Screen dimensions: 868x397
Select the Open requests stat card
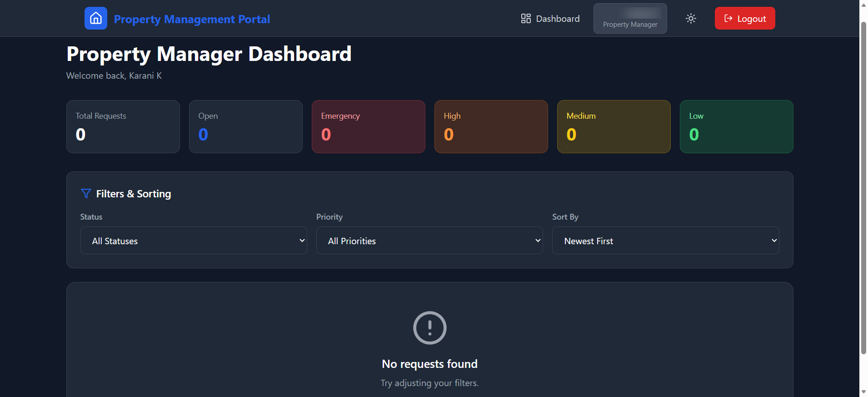click(x=246, y=127)
